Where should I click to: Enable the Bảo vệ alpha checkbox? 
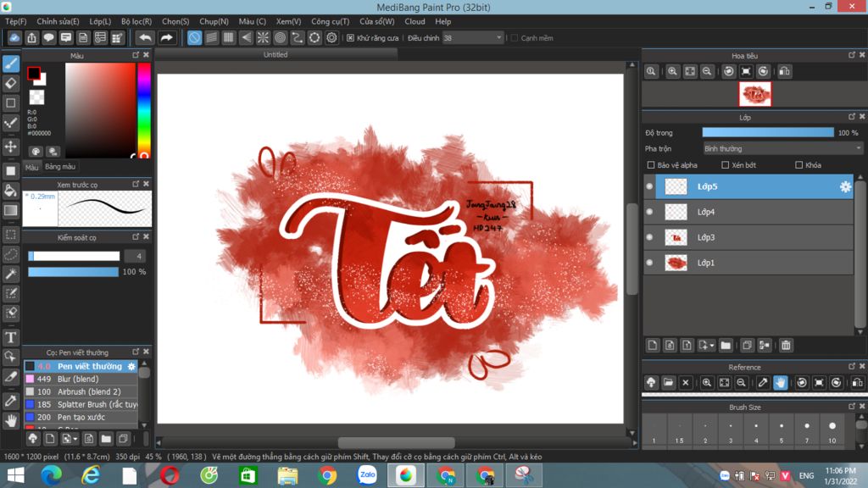[651, 165]
